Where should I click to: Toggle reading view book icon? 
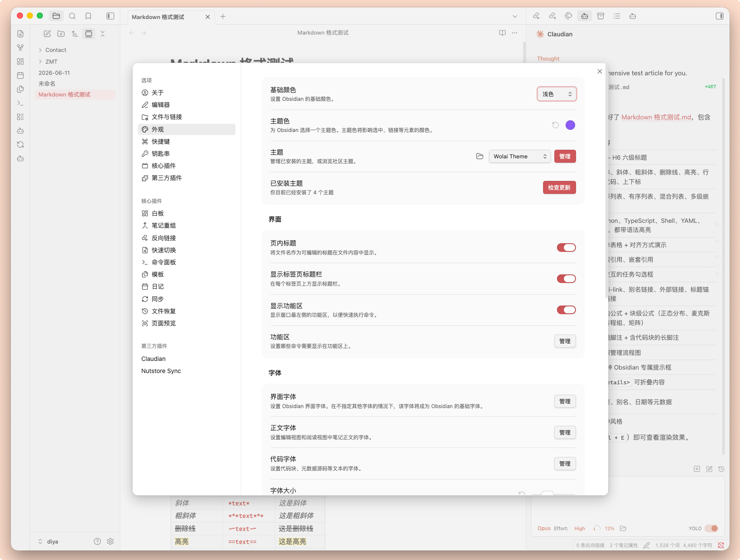(x=502, y=33)
